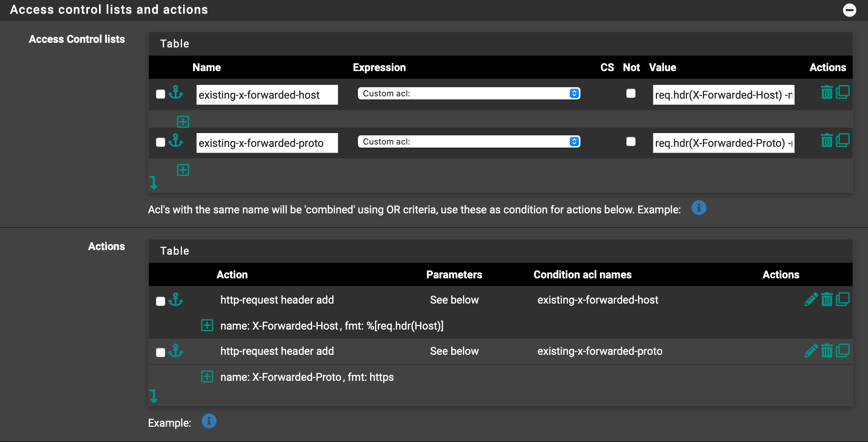Delete the existing-x-forwarded-host ACL entry
This screenshot has width=868, height=442.
click(x=827, y=92)
